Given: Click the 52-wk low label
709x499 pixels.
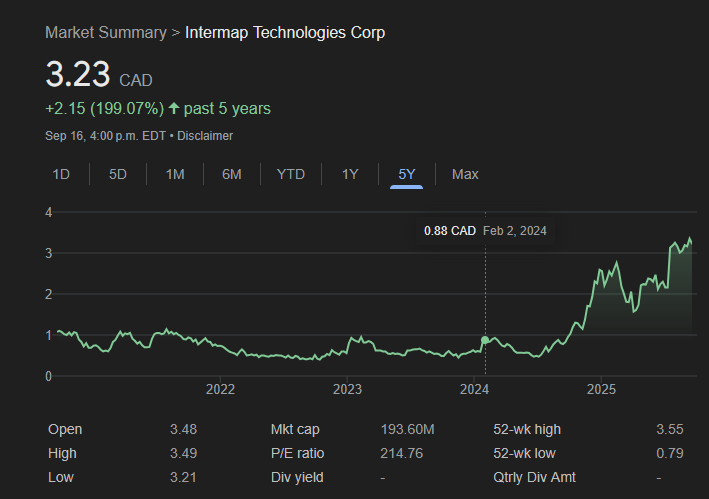Looking at the screenshot, I should (525, 453).
